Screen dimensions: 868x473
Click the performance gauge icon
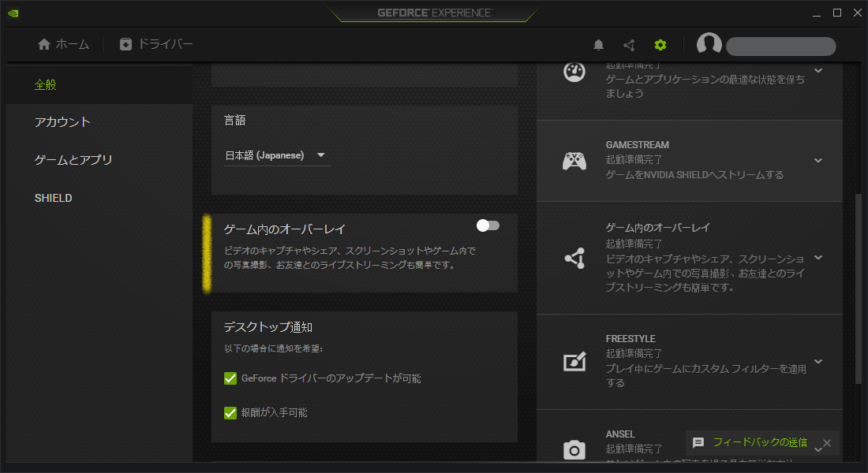[574, 72]
